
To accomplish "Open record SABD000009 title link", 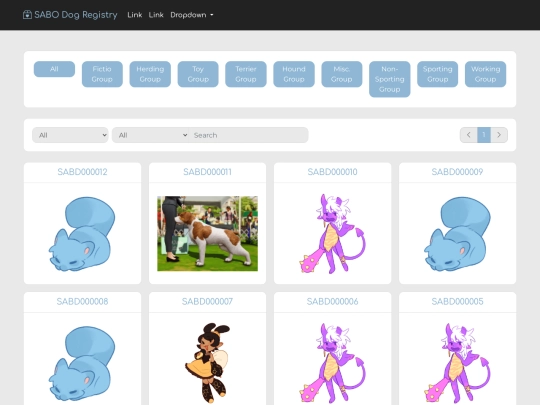I will [457, 172].
